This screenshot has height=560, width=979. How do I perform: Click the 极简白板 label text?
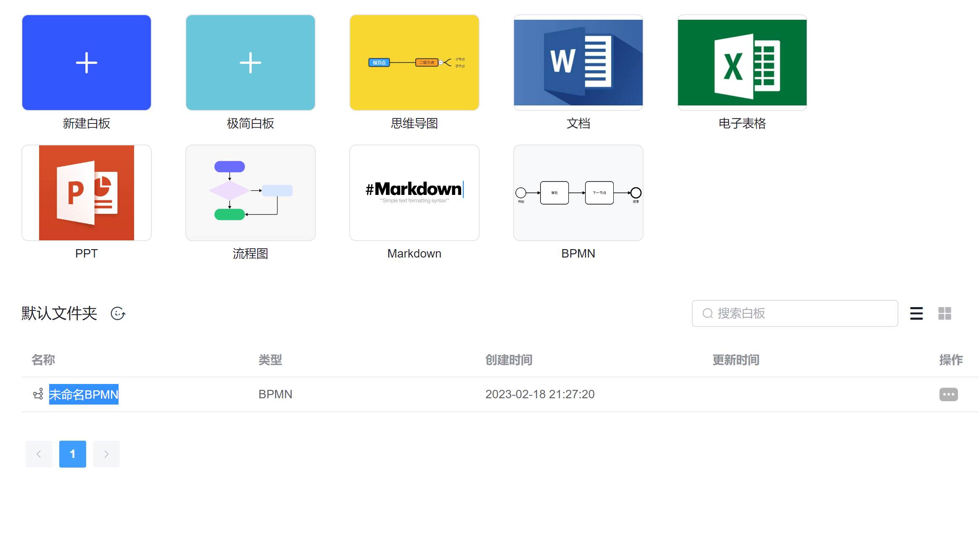click(251, 124)
